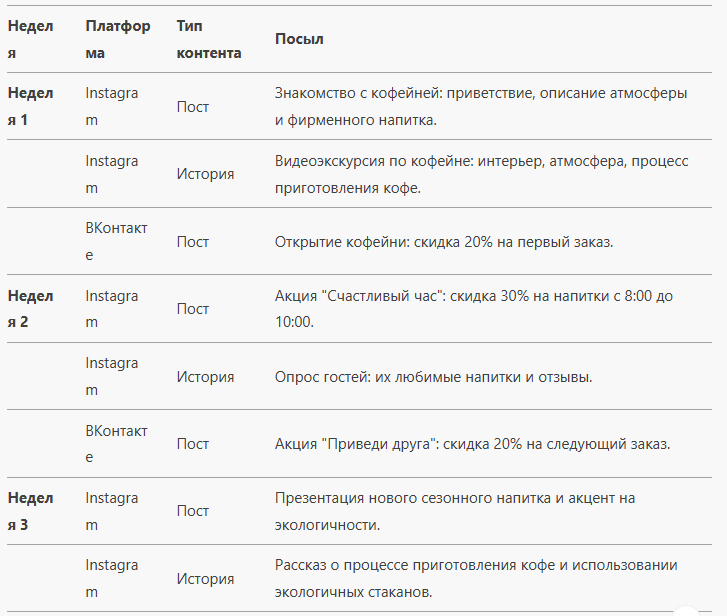The height and width of the screenshot is (616, 727).
Task: Select the "Неделя 3" row label
Action: (x=30, y=511)
